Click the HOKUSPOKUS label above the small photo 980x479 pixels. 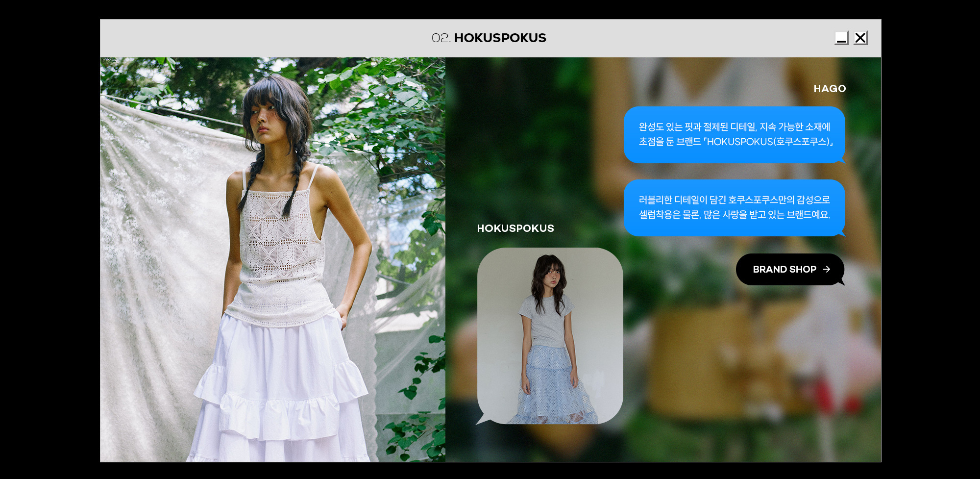coord(515,228)
